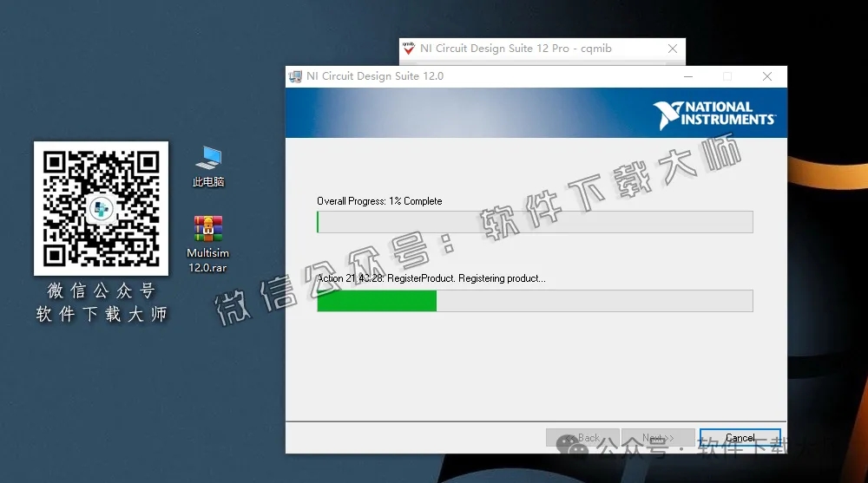Viewport: 868px width, 483px height.
Task: Click the RegisterProduct action progress bar
Action: coord(535,300)
